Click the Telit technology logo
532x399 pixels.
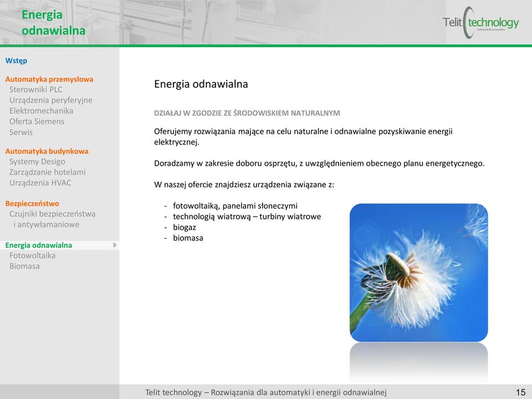480,23
